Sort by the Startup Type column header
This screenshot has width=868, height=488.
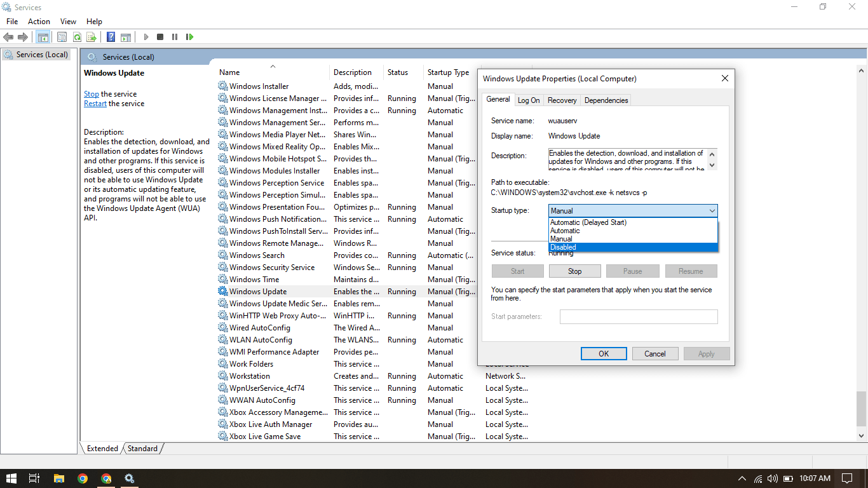pos(451,72)
